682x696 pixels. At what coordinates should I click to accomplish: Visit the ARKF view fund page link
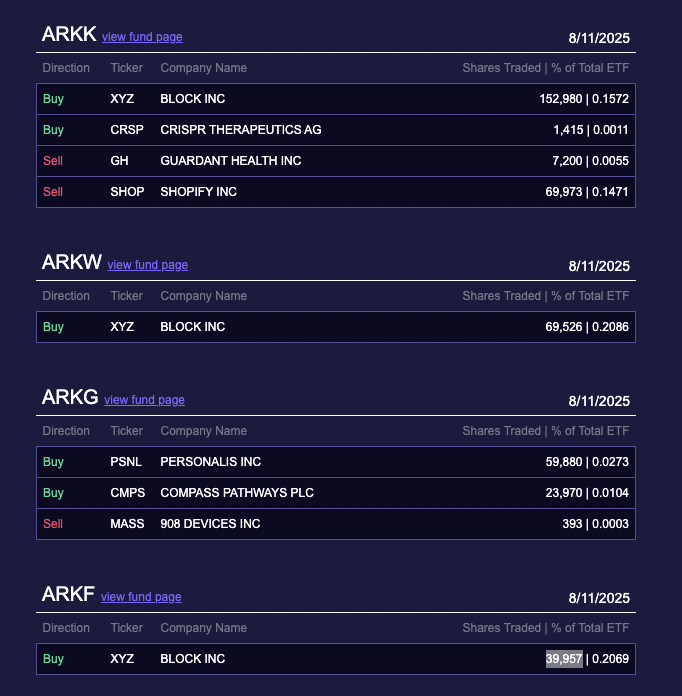pyautogui.click(x=141, y=597)
